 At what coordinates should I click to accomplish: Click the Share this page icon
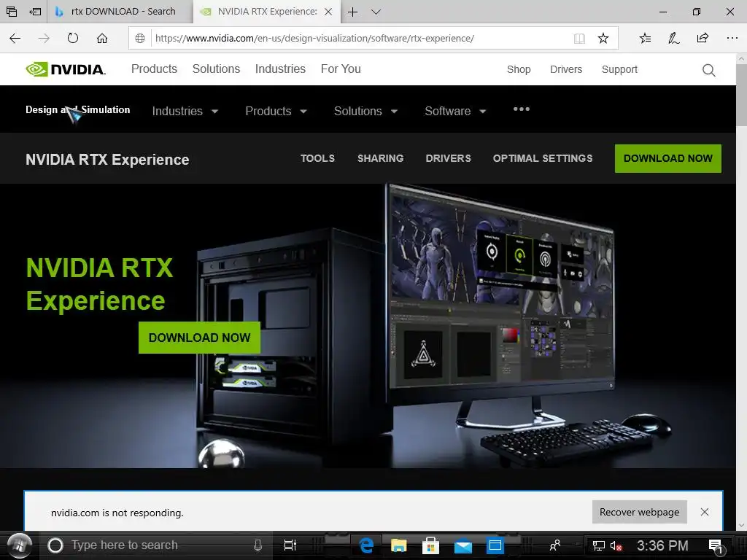point(703,38)
